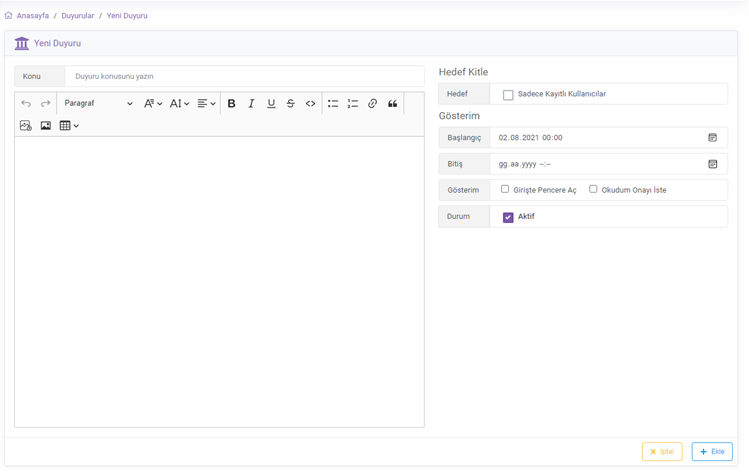Create a bulleted list
749x474 pixels.
[x=333, y=104]
